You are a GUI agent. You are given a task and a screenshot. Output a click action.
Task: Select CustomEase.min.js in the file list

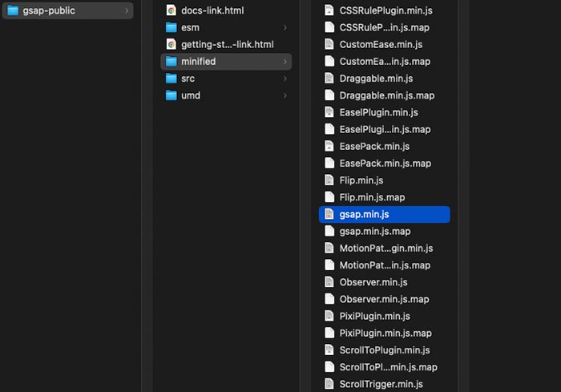pyautogui.click(x=381, y=45)
